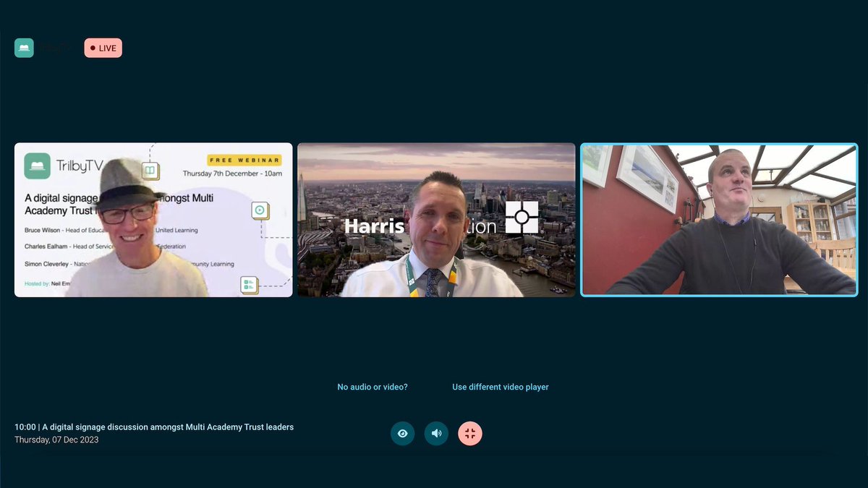Click the play circle icon on the slide
The width and height of the screenshot is (868, 488).
(260, 210)
